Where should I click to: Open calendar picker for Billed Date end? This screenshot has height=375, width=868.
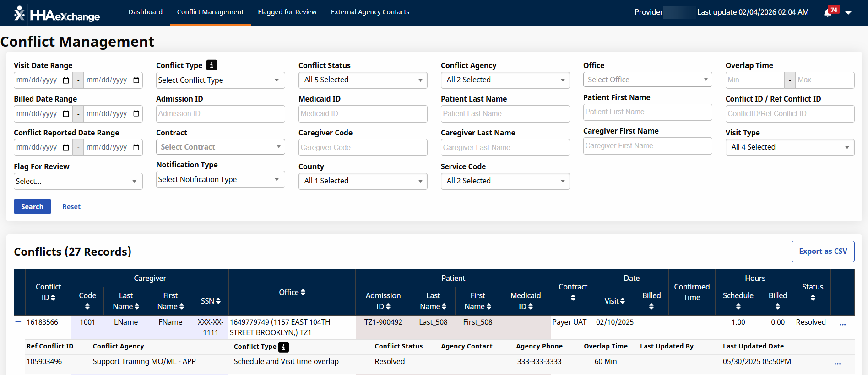[x=136, y=114]
